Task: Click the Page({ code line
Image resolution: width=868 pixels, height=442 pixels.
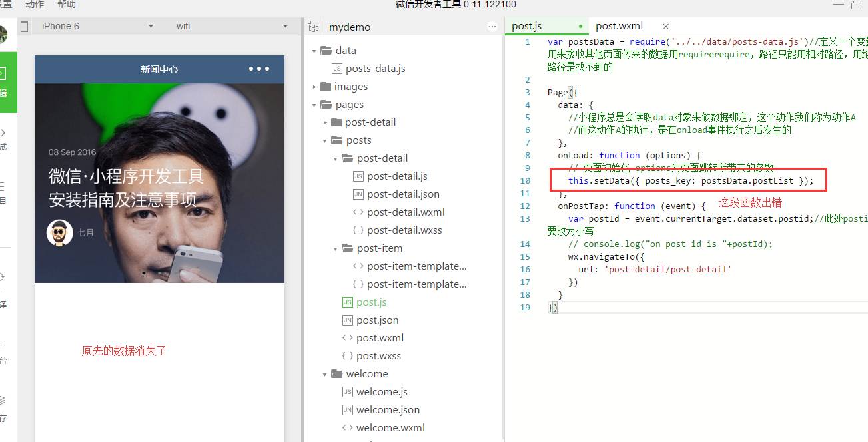Action: click(x=563, y=92)
